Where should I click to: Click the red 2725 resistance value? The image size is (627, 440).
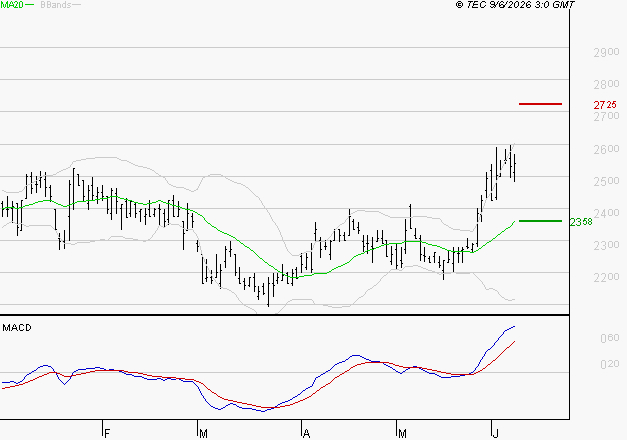point(605,105)
